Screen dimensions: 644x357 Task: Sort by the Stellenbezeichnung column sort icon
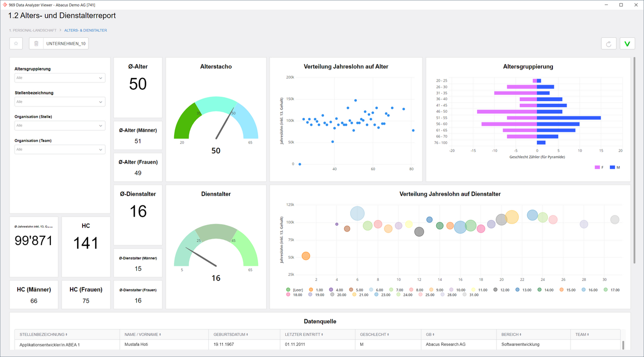click(66, 334)
